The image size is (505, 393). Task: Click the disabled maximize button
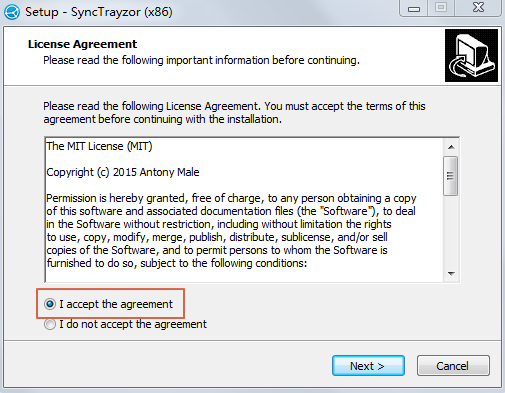[441, 8]
